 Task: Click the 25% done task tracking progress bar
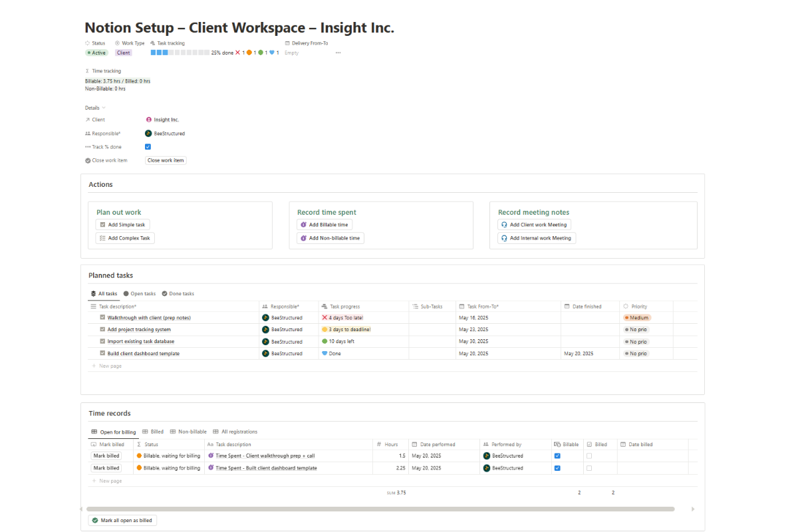180,53
